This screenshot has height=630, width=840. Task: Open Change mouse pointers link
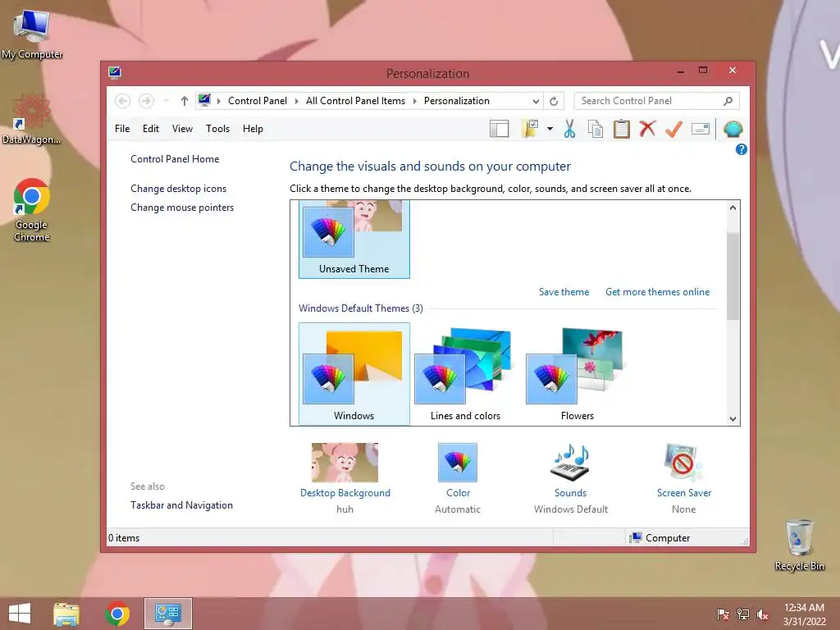coord(182,208)
